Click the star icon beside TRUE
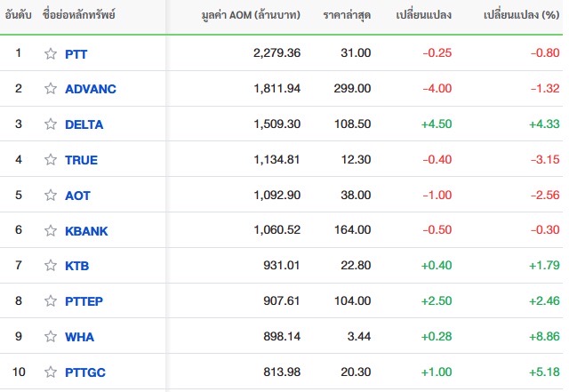 point(51,160)
